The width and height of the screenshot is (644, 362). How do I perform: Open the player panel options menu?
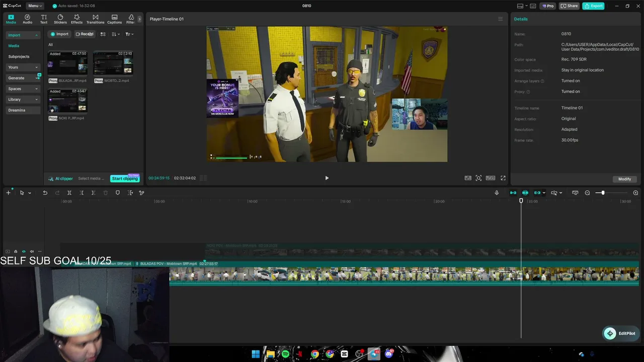(500, 19)
